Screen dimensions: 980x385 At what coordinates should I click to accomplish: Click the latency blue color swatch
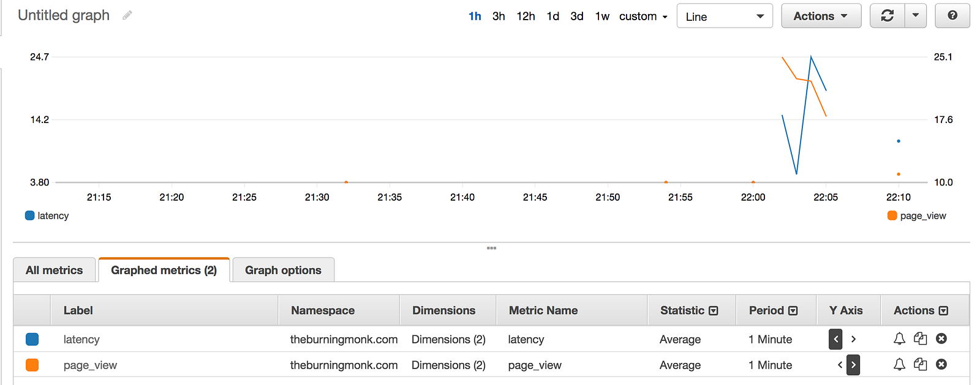click(x=32, y=339)
